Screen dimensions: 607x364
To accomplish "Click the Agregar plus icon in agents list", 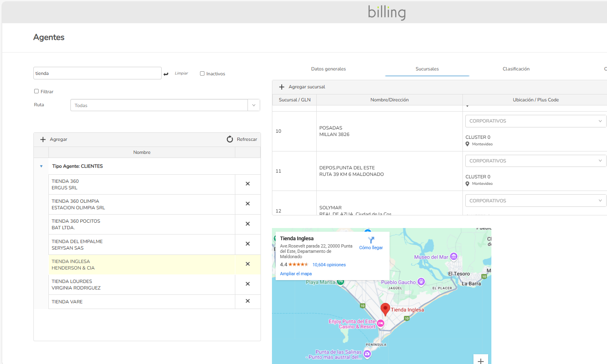I will [43, 139].
